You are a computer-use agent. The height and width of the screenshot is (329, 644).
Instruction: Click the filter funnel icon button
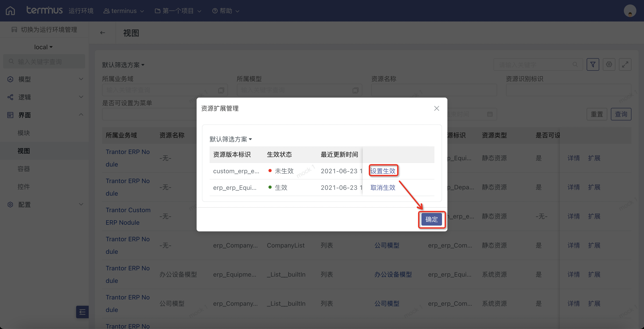[x=592, y=65]
